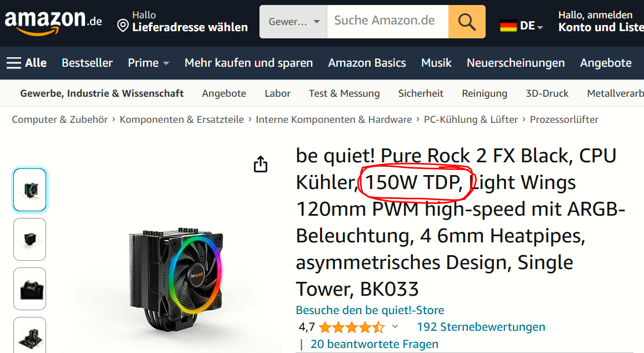The image size is (644, 353).
Task: Click the German flag language icon
Action: click(508, 26)
